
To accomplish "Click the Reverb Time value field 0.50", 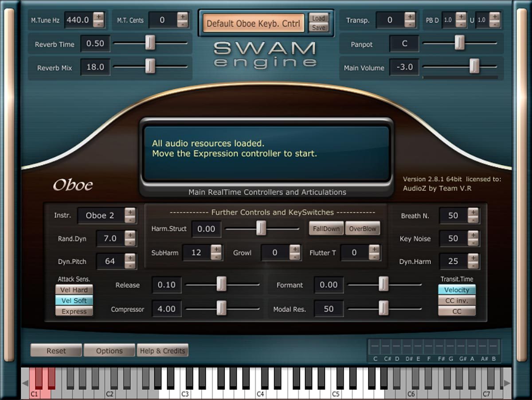I will point(95,43).
